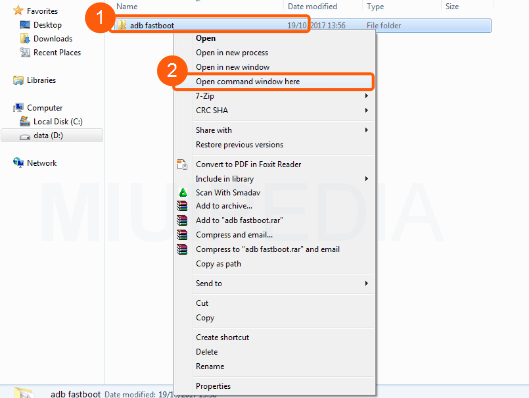Image resolution: width=529 pixels, height=398 pixels.
Task: Click the adb fastboot file name text
Action: point(152,25)
